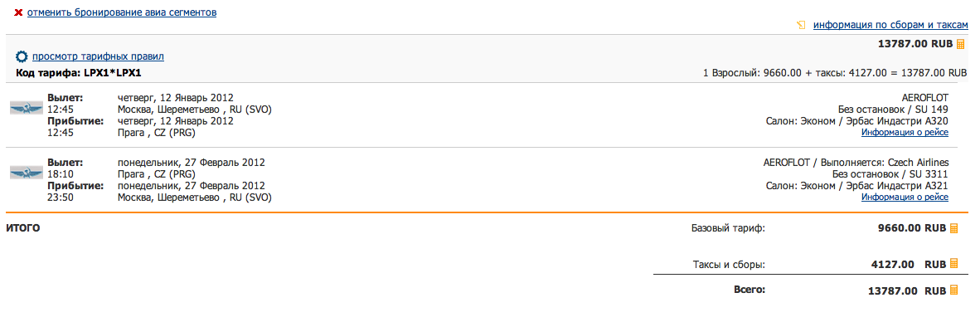Open the fees and taxes information link
Screen dimensions: 980x322
(890, 26)
